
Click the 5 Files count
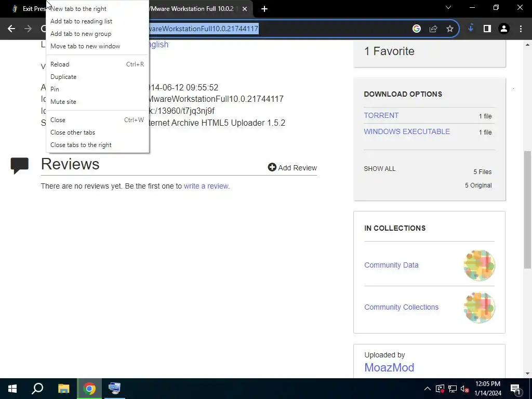(483, 172)
